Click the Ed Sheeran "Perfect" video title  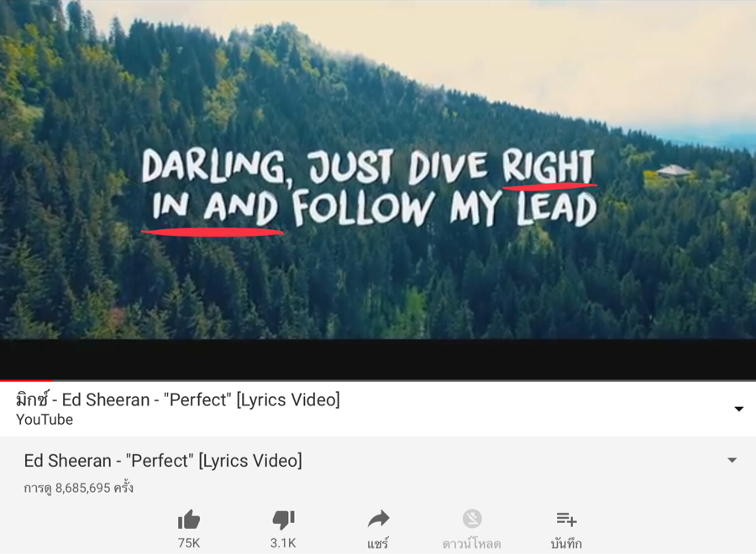tap(163, 461)
